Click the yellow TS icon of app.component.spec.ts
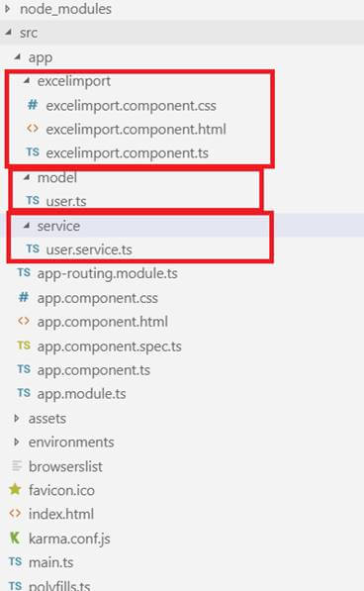This screenshot has width=364, height=591. point(24,345)
